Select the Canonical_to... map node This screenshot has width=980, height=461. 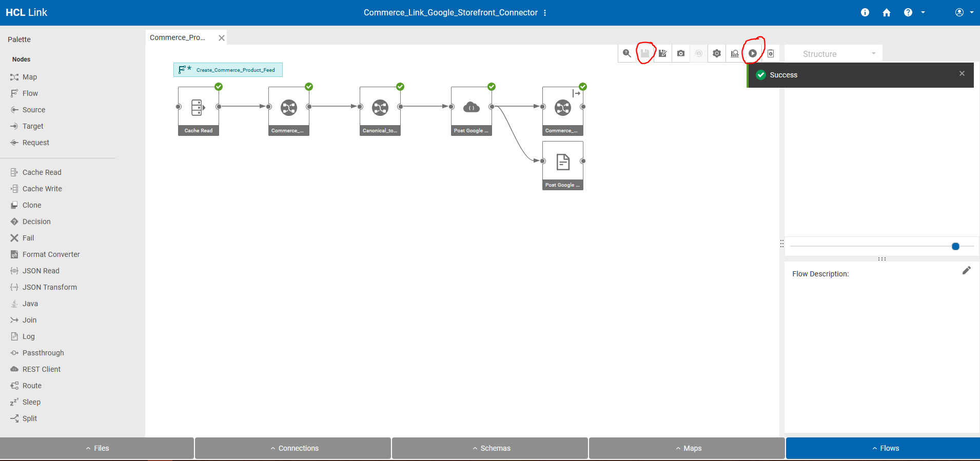(380, 111)
